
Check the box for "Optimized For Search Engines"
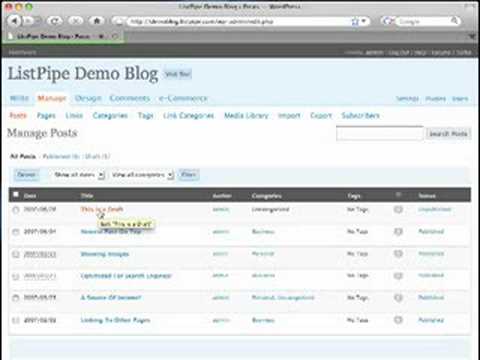click(16, 276)
